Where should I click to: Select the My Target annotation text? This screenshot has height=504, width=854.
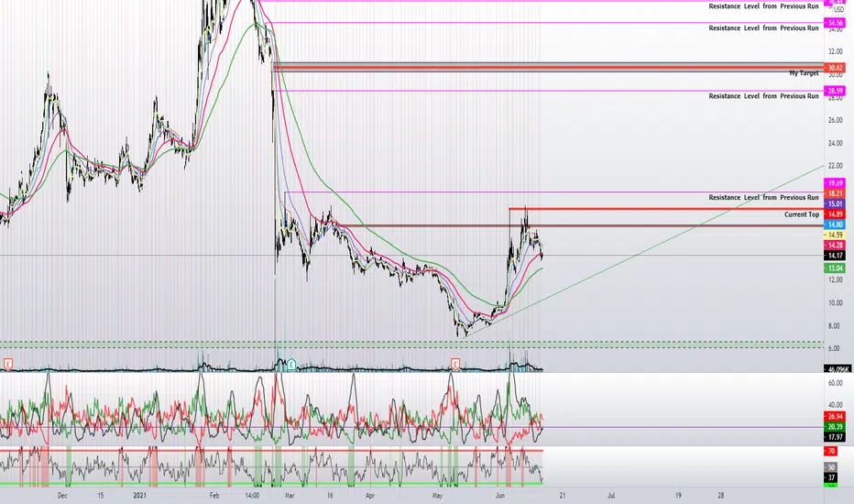point(804,73)
